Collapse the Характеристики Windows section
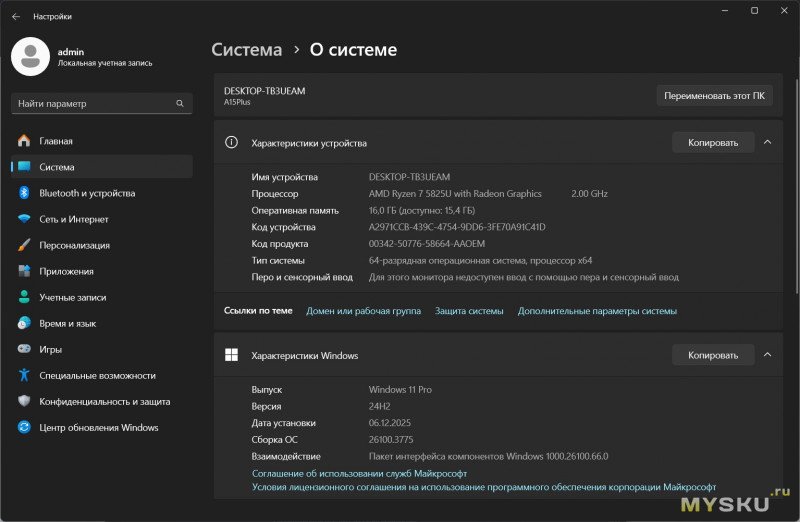800x522 pixels. (x=767, y=355)
